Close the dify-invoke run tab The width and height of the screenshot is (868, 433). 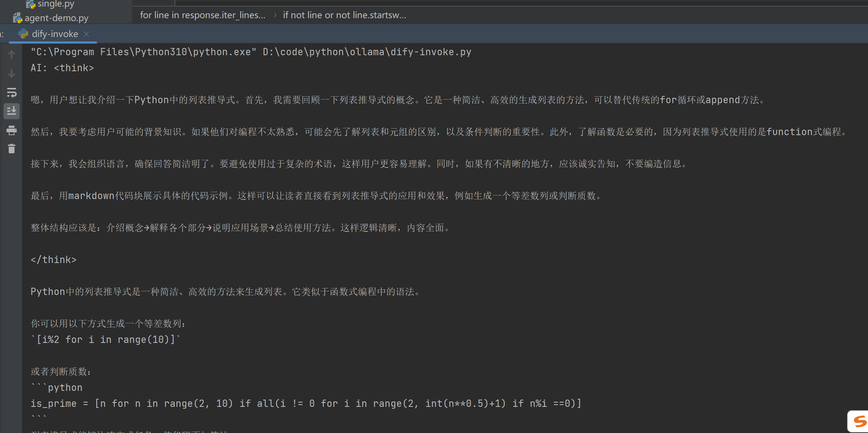pos(86,34)
